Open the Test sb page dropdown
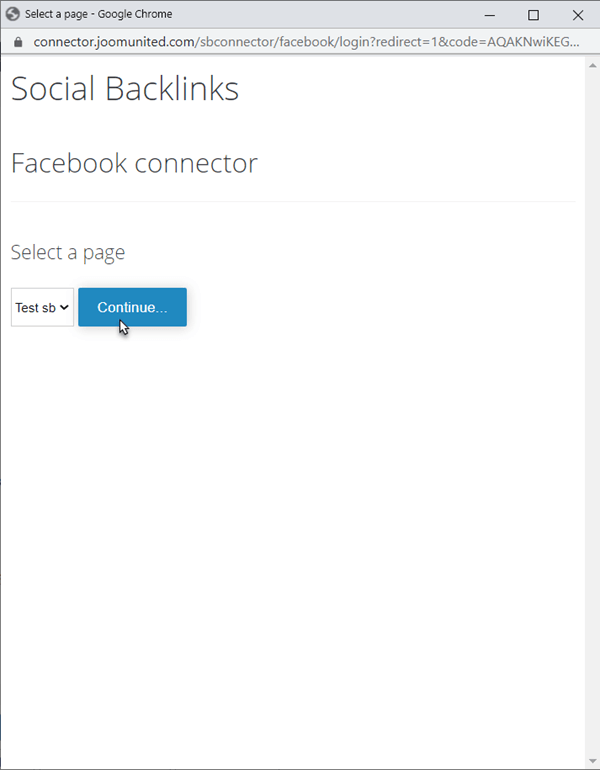The image size is (600, 770). point(42,308)
